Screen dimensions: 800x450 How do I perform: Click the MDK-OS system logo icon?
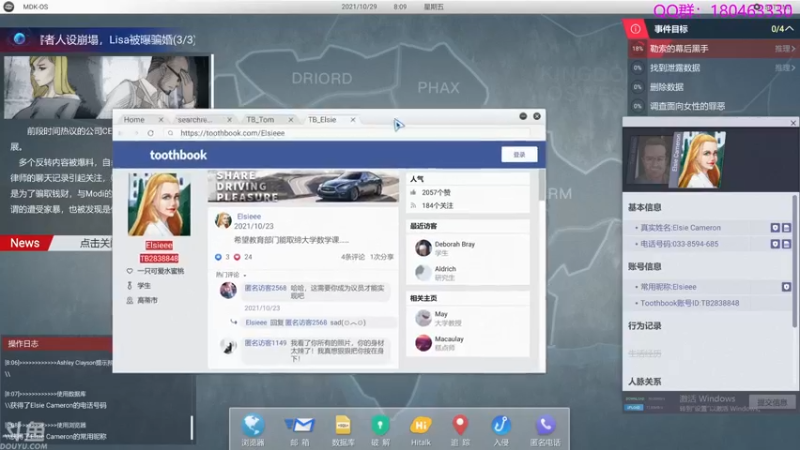(x=9, y=7)
